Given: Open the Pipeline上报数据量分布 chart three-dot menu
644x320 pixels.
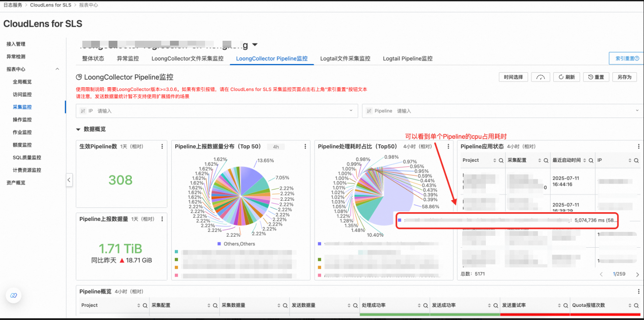Looking at the screenshot, I should [305, 146].
